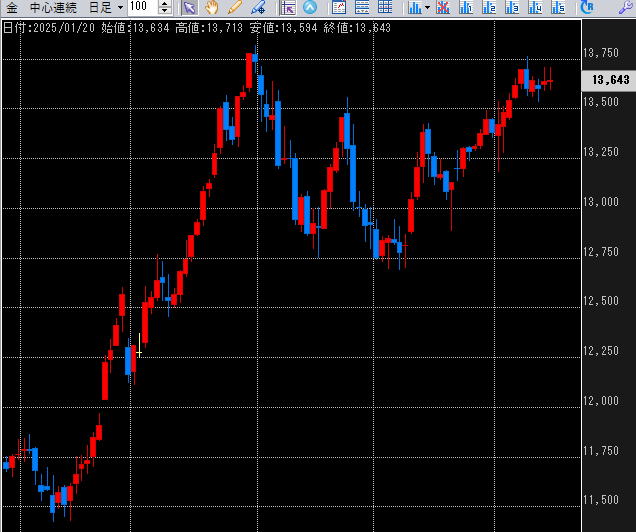Image resolution: width=636 pixels, height=532 pixels.
Task: Click the 安値:13,594 low value readout
Action: point(283,28)
